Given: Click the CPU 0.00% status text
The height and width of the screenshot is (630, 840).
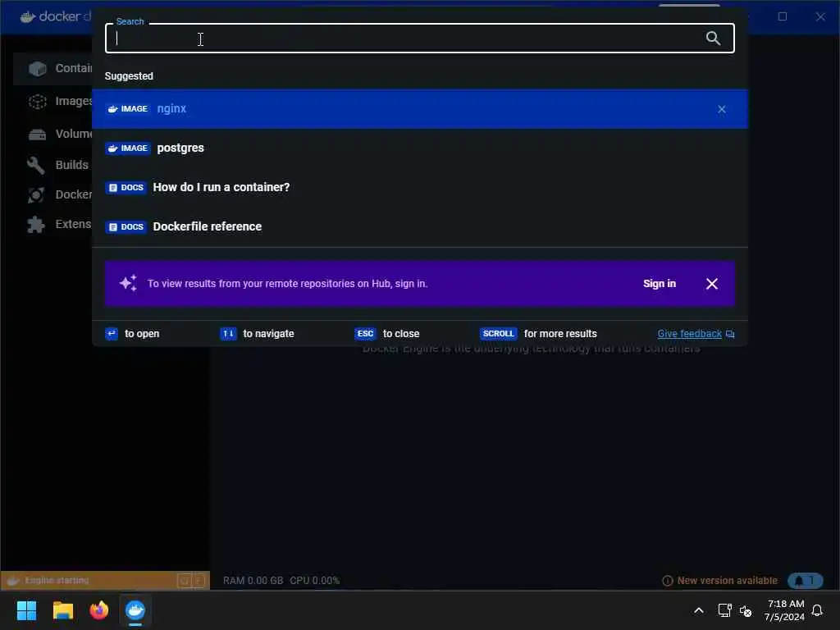Looking at the screenshot, I should pyautogui.click(x=314, y=581).
